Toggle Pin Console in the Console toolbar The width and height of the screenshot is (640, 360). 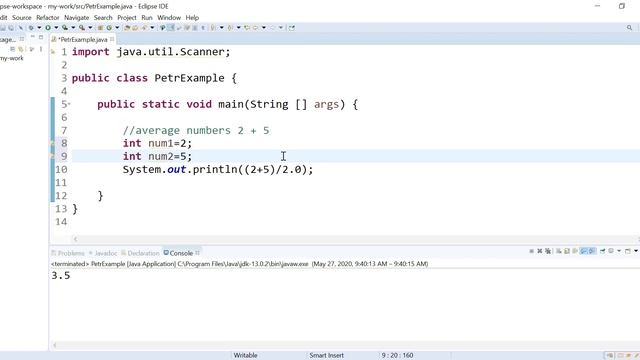602,251
